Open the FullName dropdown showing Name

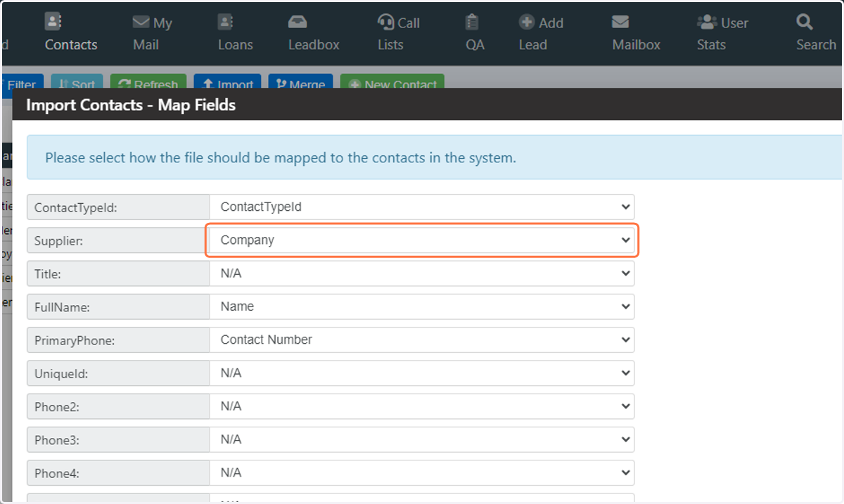(422, 306)
